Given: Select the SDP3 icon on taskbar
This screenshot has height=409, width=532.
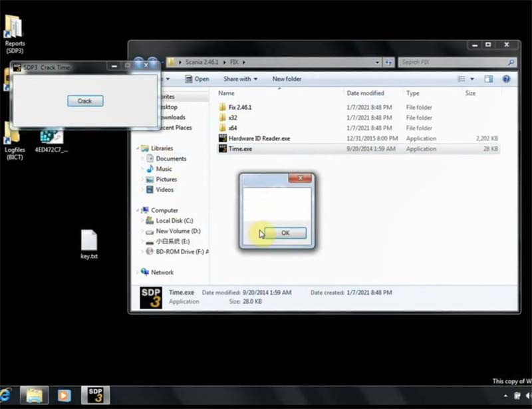Looking at the screenshot, I should 95,395.
